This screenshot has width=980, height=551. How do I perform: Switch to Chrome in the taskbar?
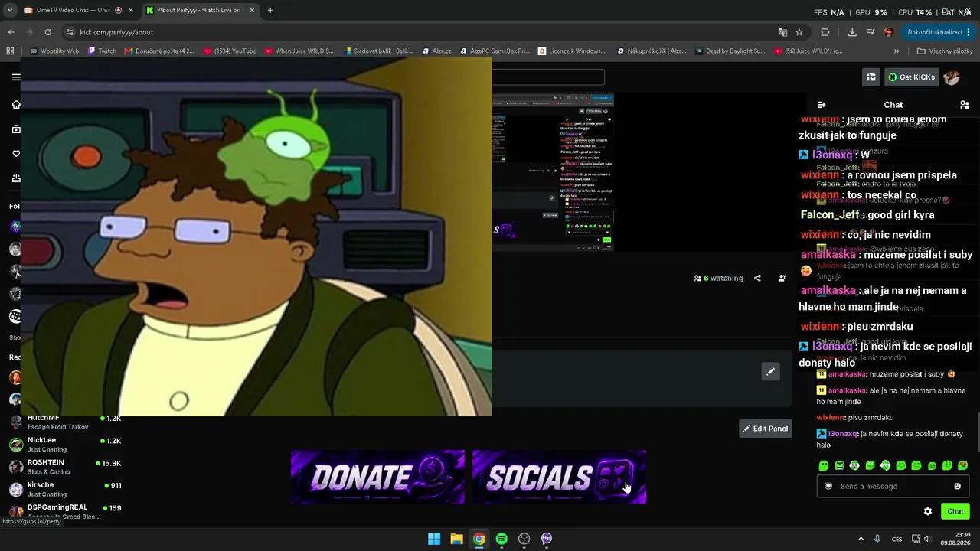(x=479, y=539)
